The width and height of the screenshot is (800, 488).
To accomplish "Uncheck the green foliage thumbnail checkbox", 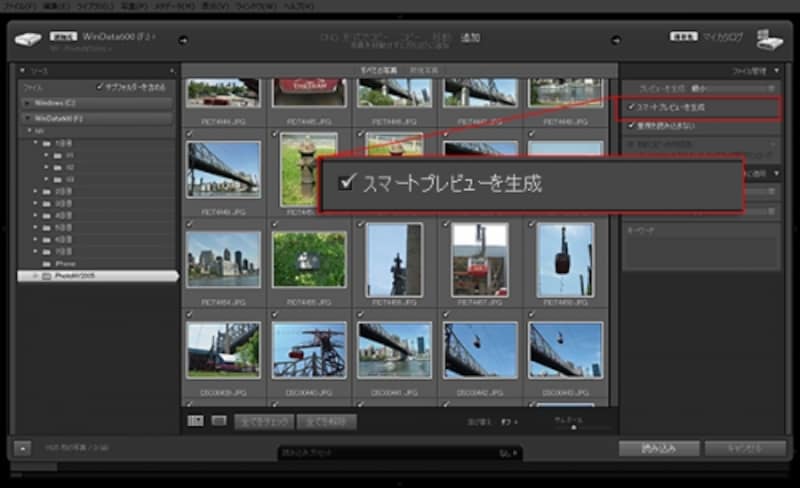I will coord(275,225).
